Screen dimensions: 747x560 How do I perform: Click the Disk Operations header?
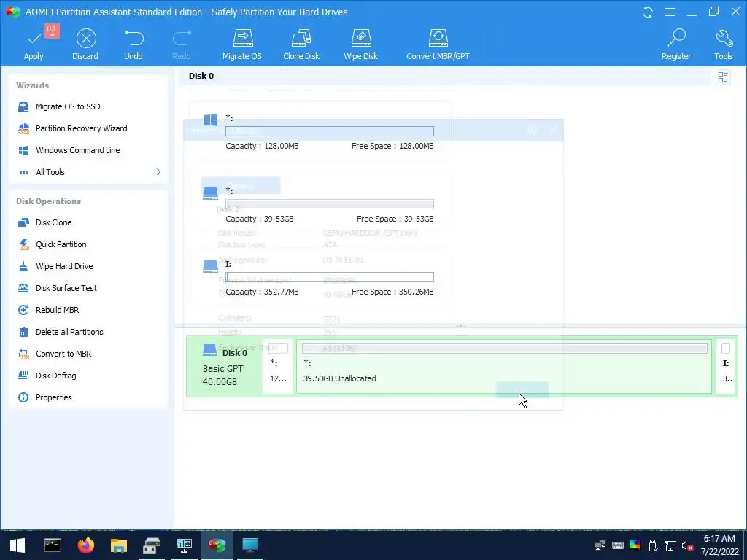click(x=49, y=201)
